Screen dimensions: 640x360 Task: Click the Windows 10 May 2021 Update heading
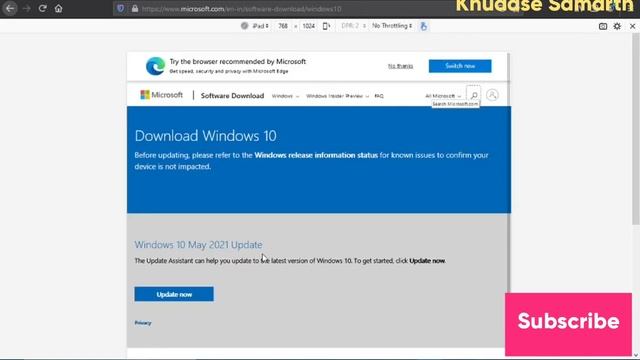click(x=198, y=244)
